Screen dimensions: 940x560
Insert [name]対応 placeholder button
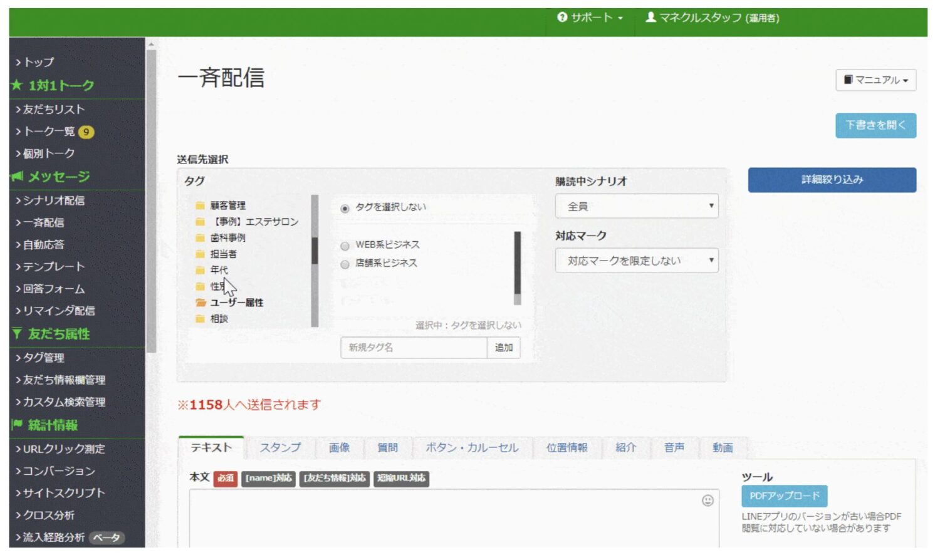point(268,479)
